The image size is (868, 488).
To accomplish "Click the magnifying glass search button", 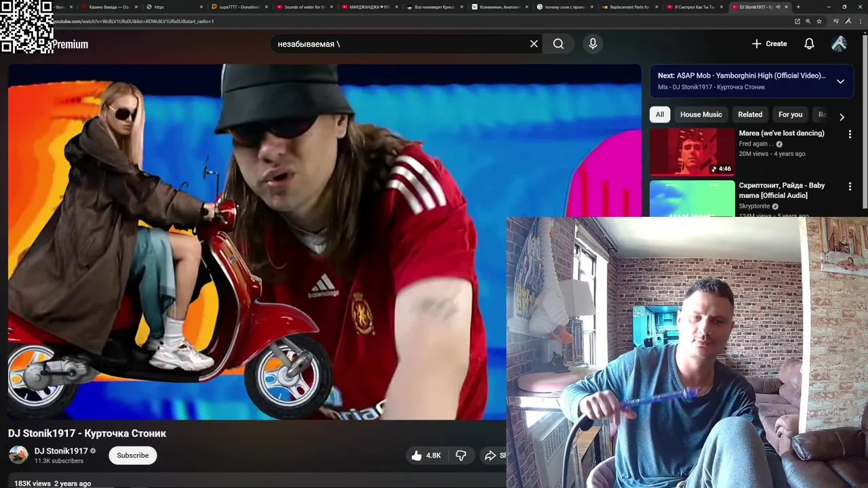I will click(x=558, y=44).
